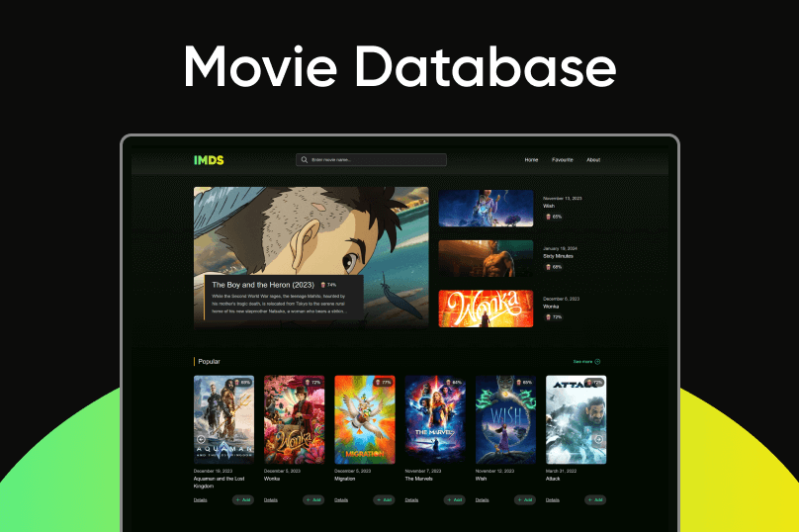Open Details link for Migration
The image size is (799, 532).
341,500
